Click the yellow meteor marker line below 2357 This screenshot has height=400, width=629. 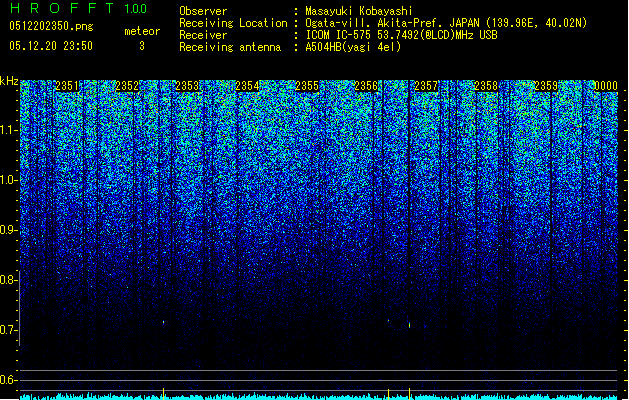coord(409,394)
